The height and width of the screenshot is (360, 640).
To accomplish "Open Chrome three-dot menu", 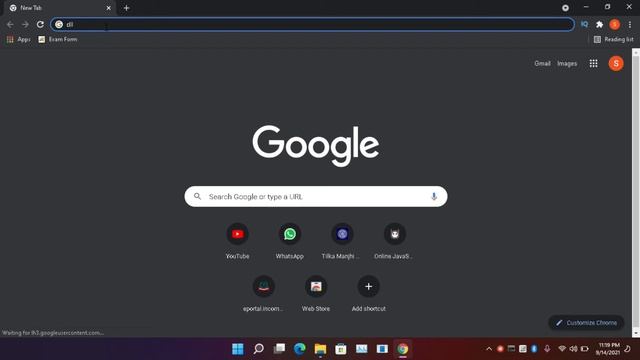I will (x=630, y=24).
